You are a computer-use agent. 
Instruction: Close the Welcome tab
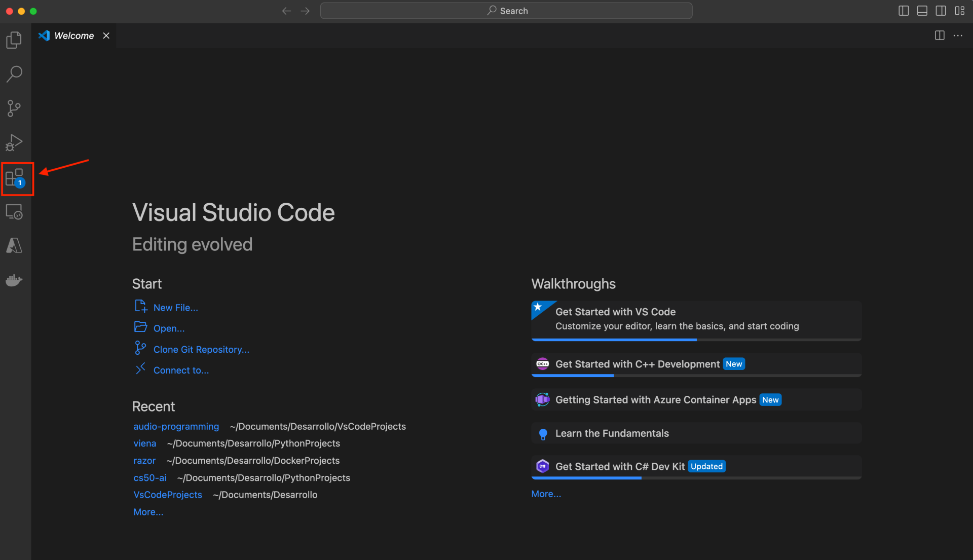106,35
